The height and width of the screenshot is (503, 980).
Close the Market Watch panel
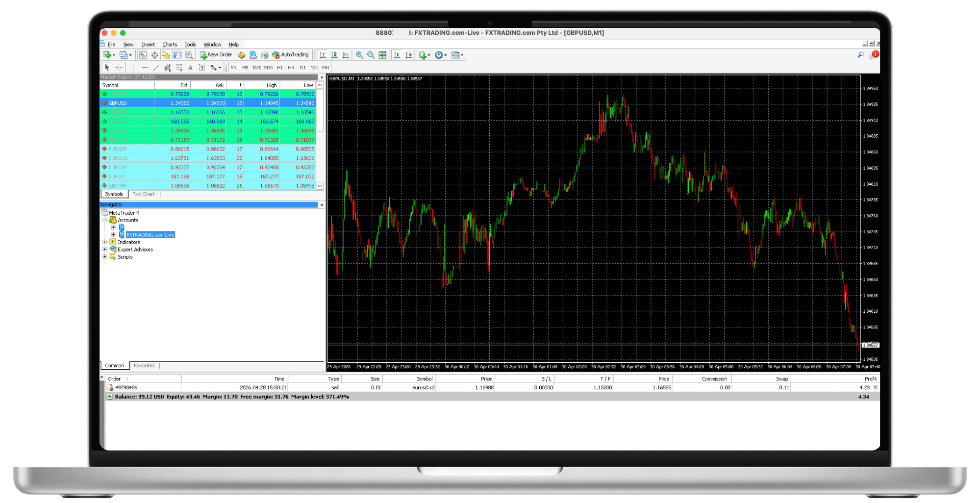322,77
